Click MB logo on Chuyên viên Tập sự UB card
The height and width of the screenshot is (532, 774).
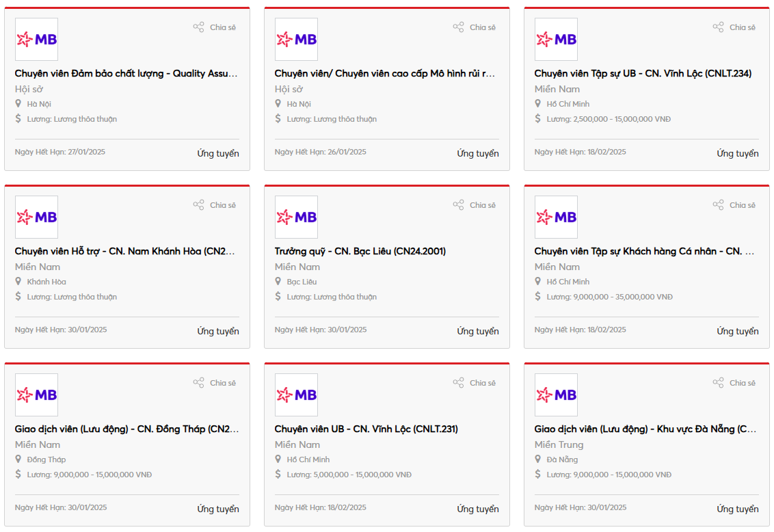click(557, 40)
